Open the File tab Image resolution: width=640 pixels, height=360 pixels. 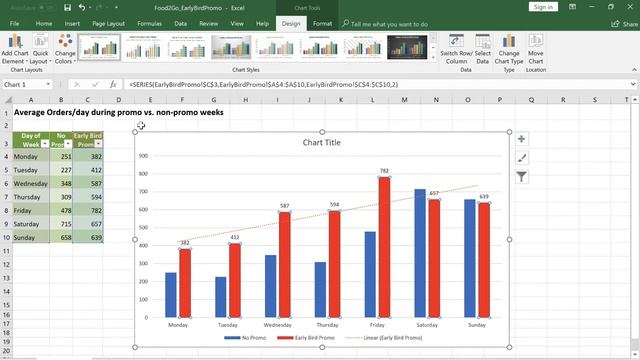pyautogui.click(x=14, y=24)
